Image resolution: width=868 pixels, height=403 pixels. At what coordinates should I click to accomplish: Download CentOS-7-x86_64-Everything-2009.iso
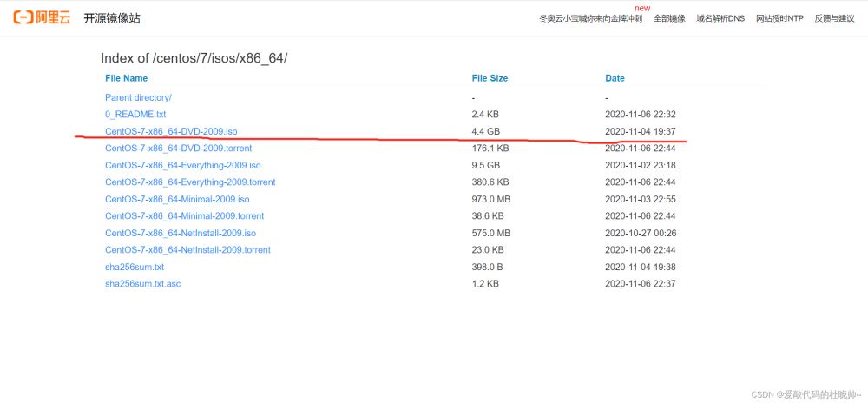[x=182, y=165]
